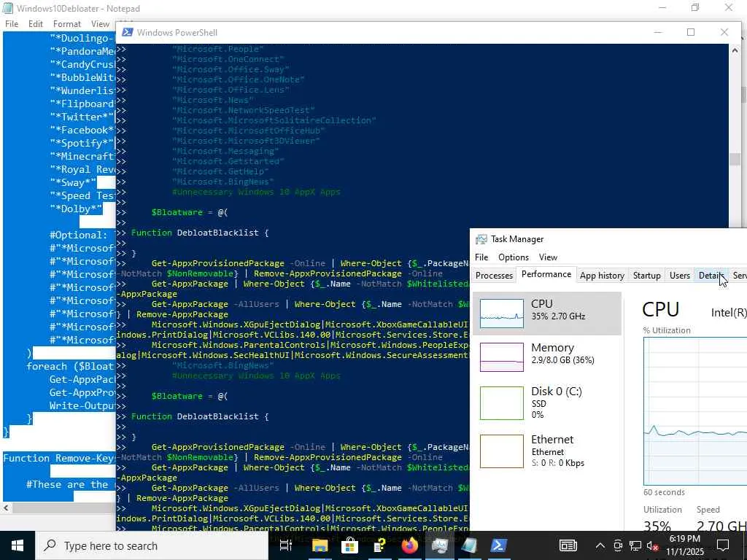Open the taskbar clock showing 6:19 PM
The width and height of the screenshot is (747, 560).
pos(684,545)
